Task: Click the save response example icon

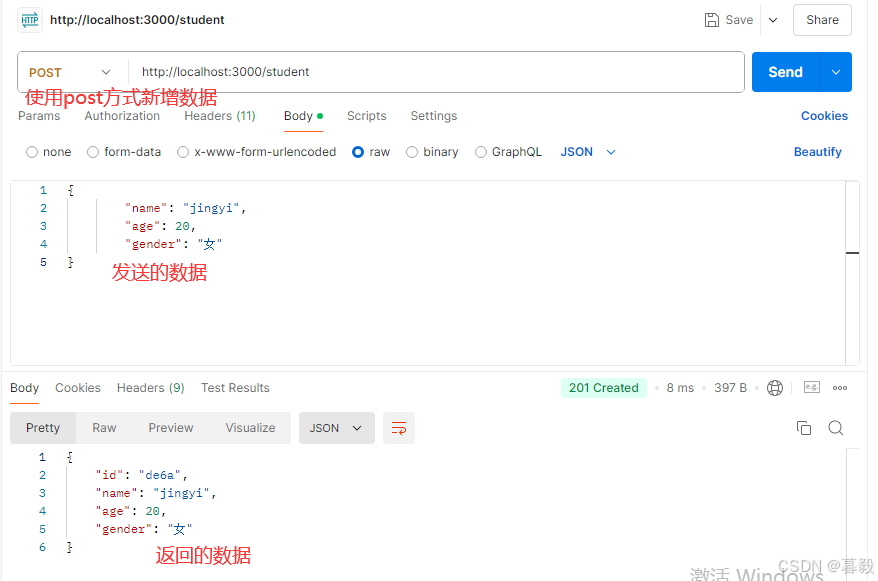Action: tap(811, 387)
